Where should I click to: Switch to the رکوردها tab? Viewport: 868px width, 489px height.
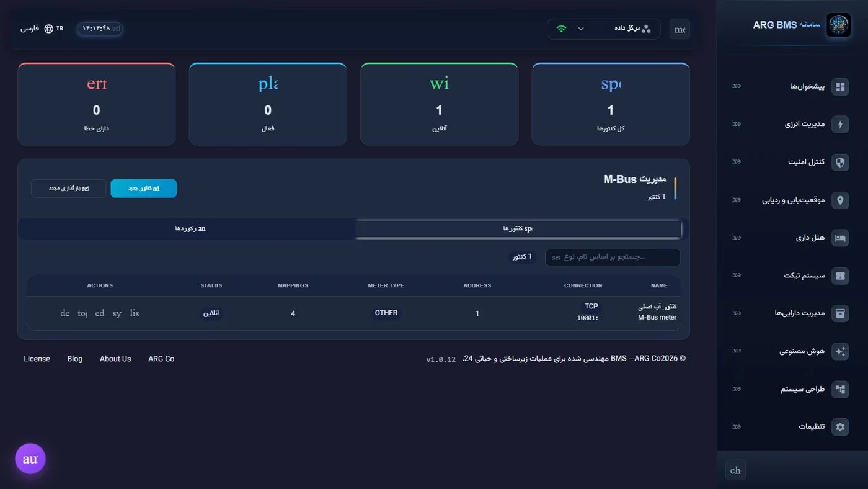tap(190, 229)
